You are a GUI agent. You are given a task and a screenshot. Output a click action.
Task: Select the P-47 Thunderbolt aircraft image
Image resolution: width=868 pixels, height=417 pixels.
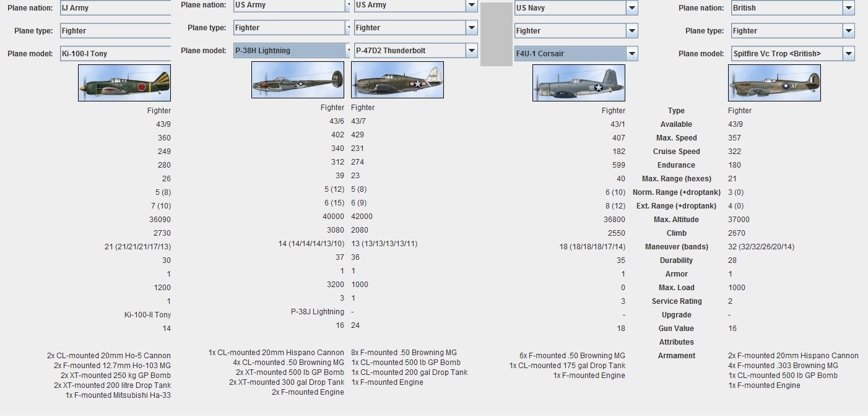(397, 80)
